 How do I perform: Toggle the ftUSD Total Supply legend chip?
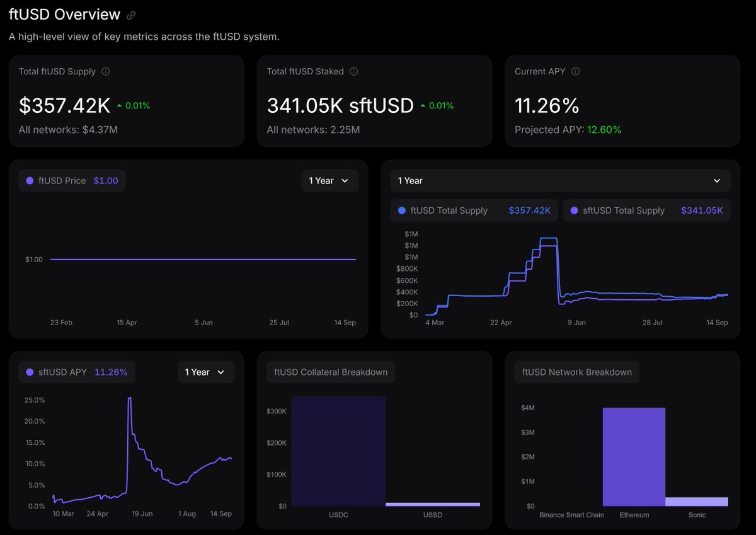(474, 210)
